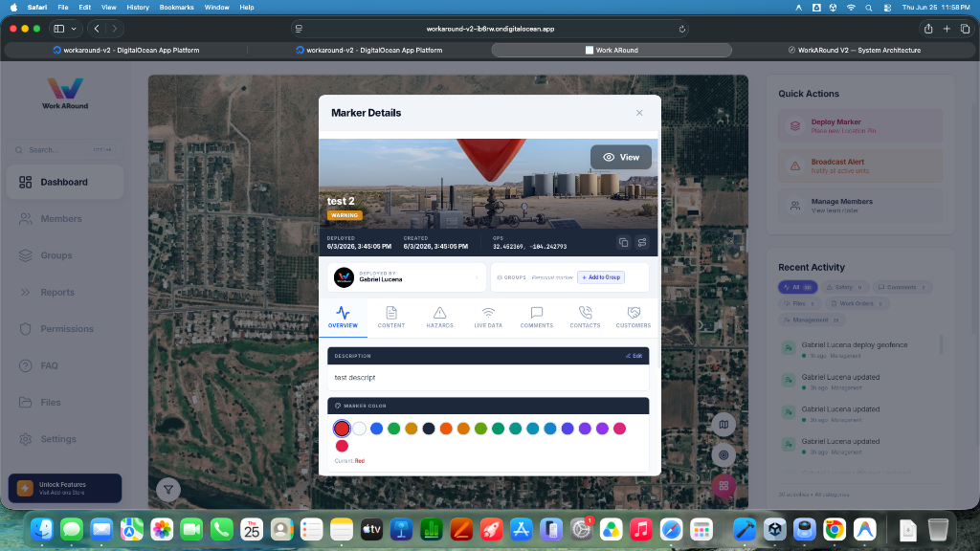Click the Recent Activity scrollbar

[x=941, y=344]
